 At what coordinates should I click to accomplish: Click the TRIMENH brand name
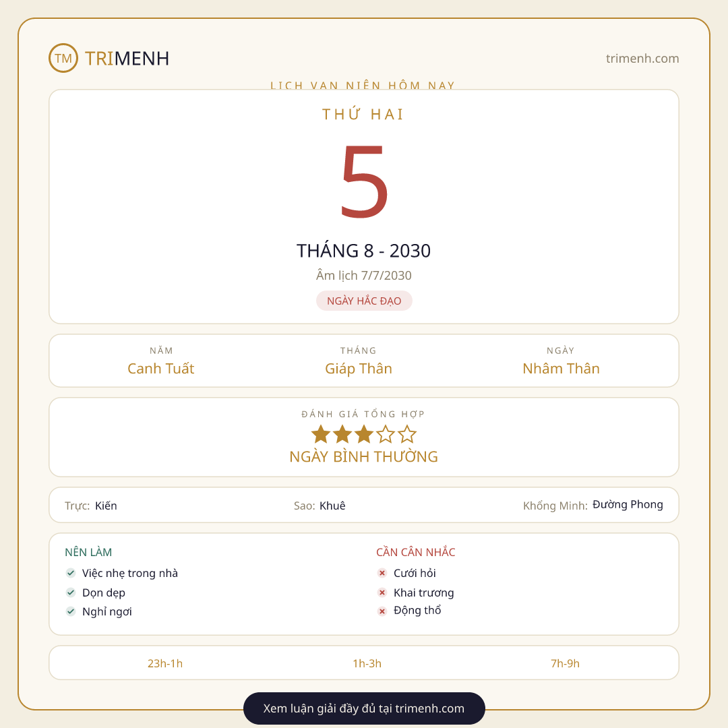127,59
